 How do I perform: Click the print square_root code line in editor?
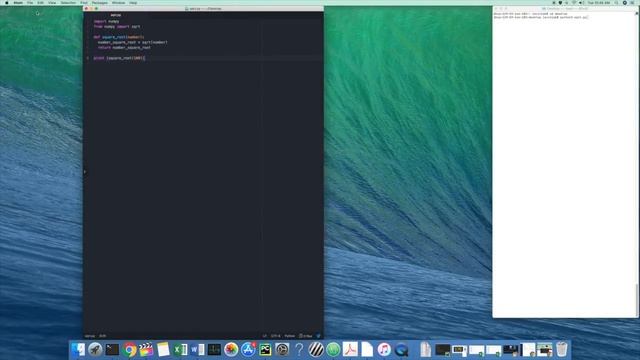(119, 58)
